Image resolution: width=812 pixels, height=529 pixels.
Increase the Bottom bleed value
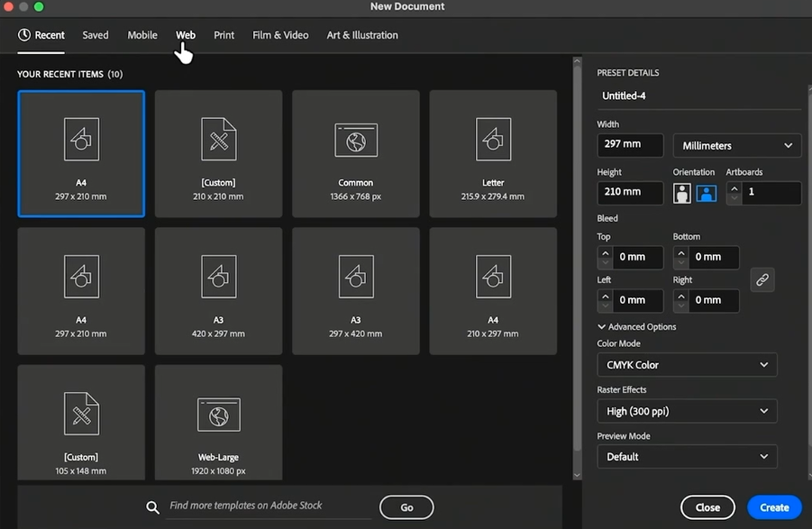point(681,252)
